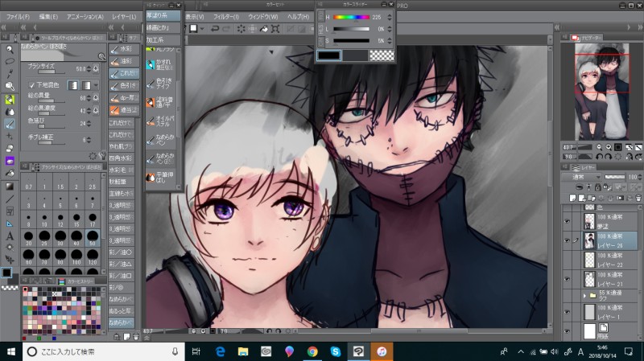Select the Fill bucket tool

coord(10,173)
